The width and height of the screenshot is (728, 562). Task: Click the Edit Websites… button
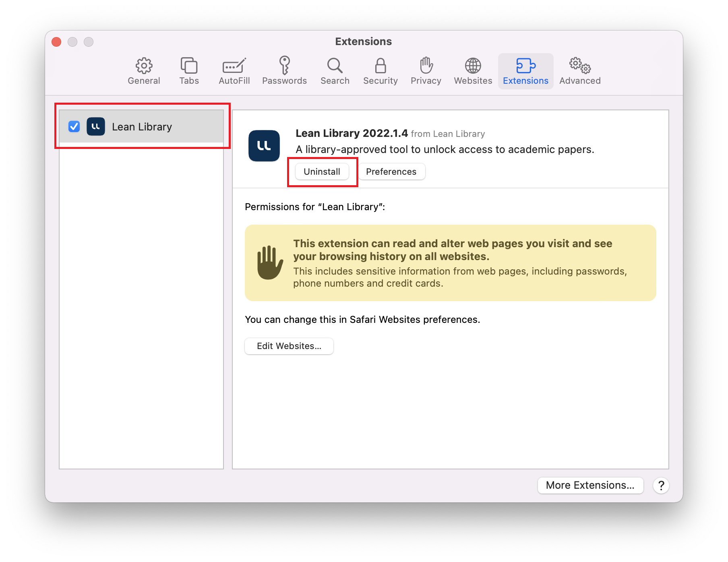289,346
